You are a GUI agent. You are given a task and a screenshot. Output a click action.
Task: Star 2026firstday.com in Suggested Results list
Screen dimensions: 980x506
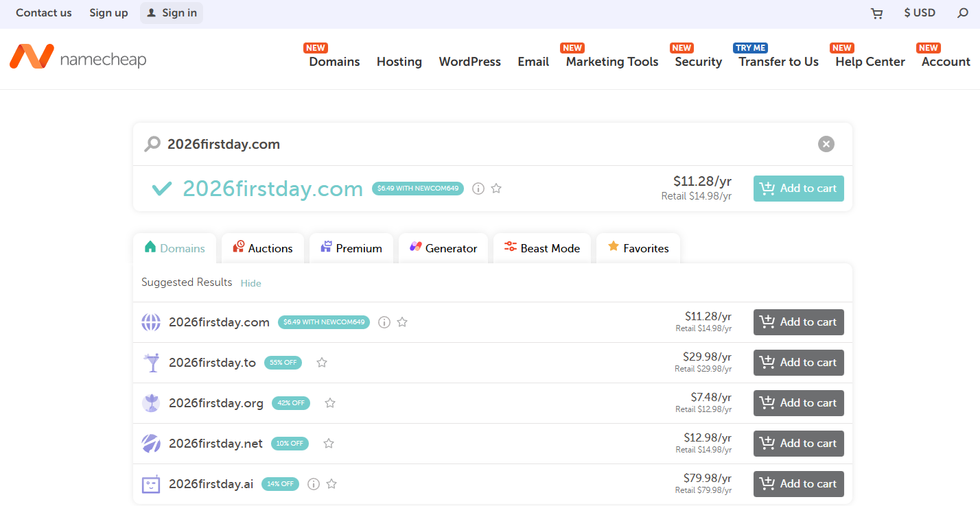[x=402, y=322]
